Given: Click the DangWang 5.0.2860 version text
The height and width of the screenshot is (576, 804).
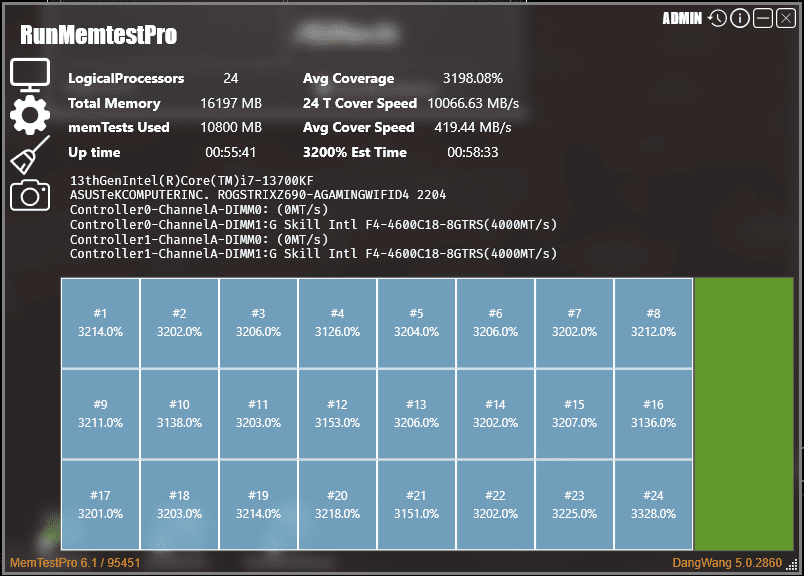Looking at the screenshot, I should point(727,563).
